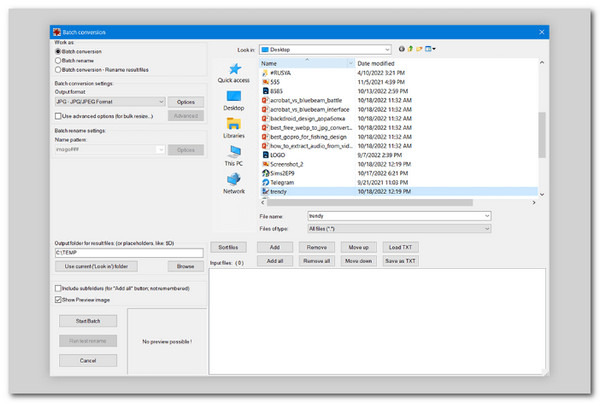Open the view menu icon
Image resolution: width=600 pixels, height=403 pixels.
click(432, 48)
